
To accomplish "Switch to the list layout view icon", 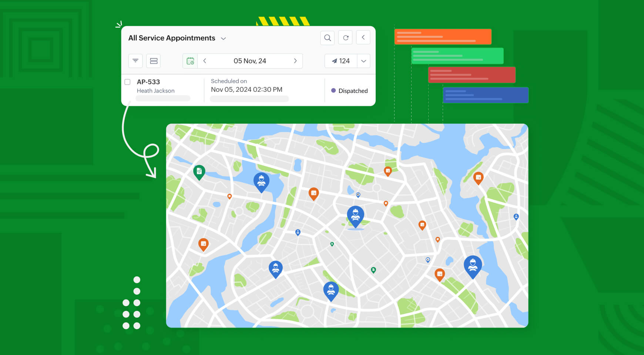I will point(154,61).
